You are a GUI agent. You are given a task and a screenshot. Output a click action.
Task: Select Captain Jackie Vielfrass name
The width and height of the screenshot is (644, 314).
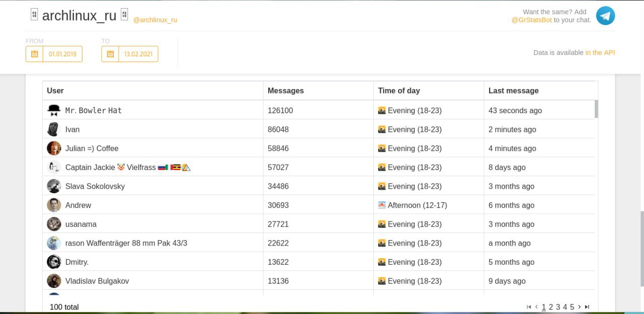click(x=128, y=167)
